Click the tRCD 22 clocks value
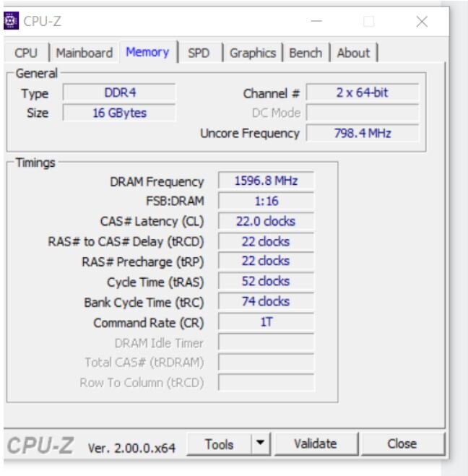The image size is (468, 476). click(x=266, y=242)
